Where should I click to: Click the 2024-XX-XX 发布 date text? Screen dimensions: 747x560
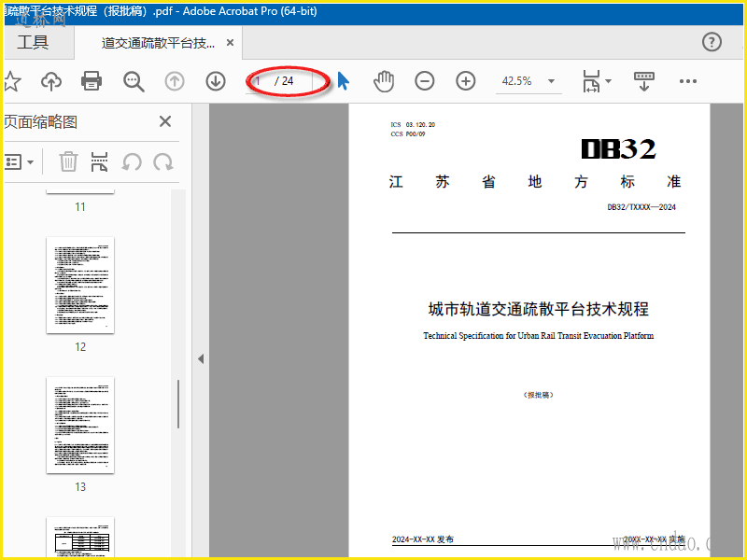(423, 539)
